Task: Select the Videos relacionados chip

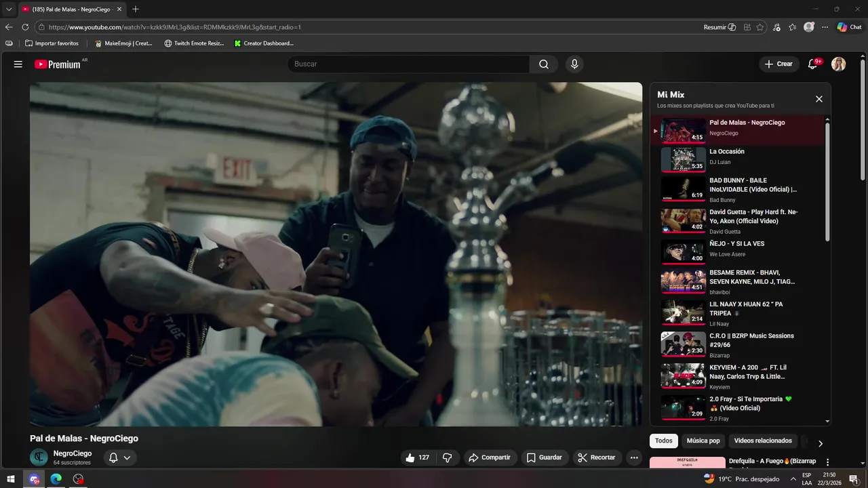Action: click(763, 441)
